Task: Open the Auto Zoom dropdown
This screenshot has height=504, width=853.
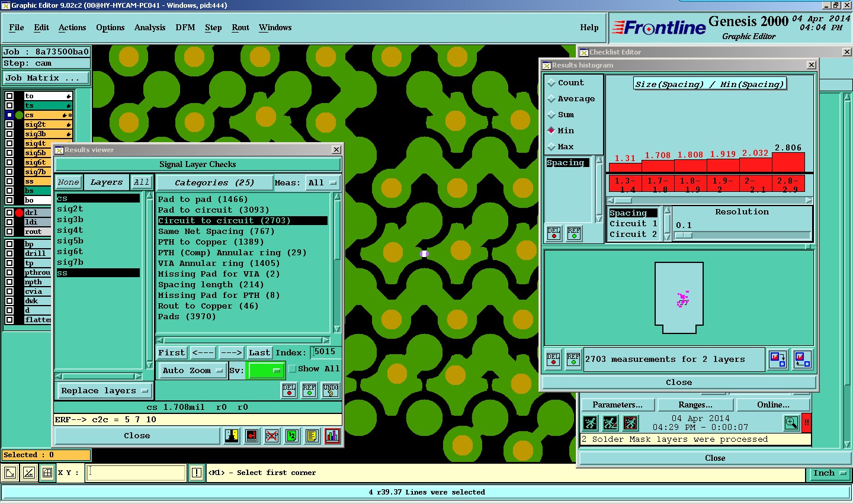Action: tap(192, 370)
